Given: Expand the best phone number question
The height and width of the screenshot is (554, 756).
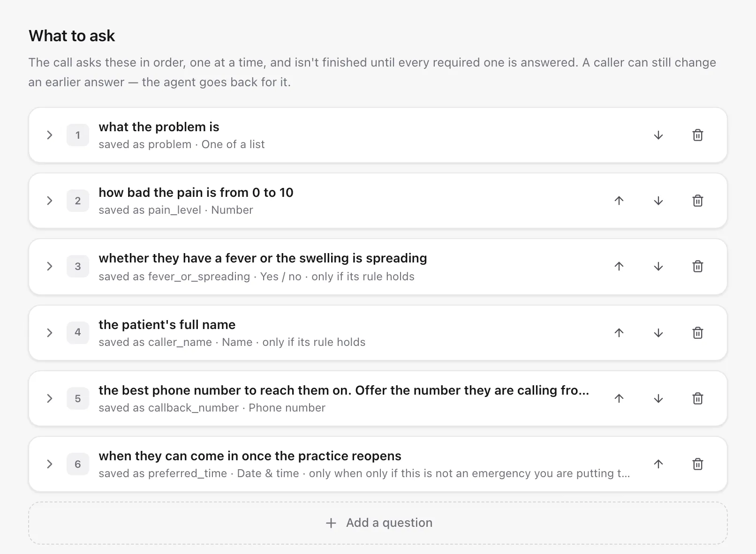Looking at the screenshot, I should pyautogui.click(x=50, y=398).
